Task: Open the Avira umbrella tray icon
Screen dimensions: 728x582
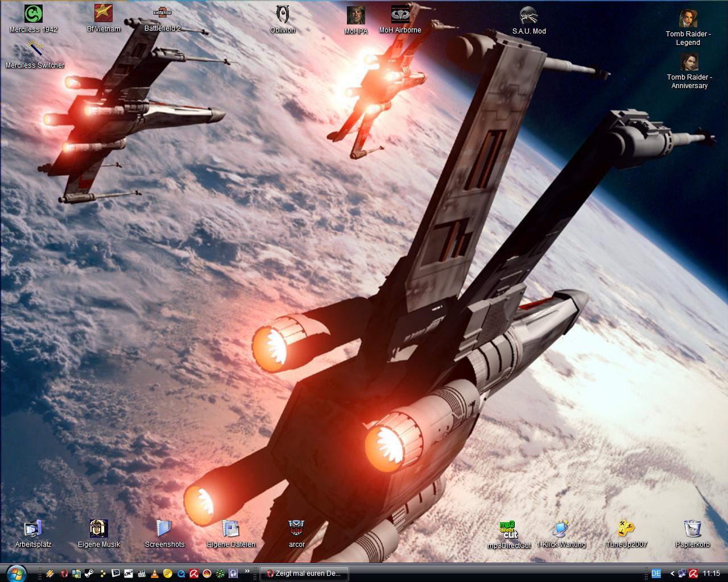Action: 693,573
